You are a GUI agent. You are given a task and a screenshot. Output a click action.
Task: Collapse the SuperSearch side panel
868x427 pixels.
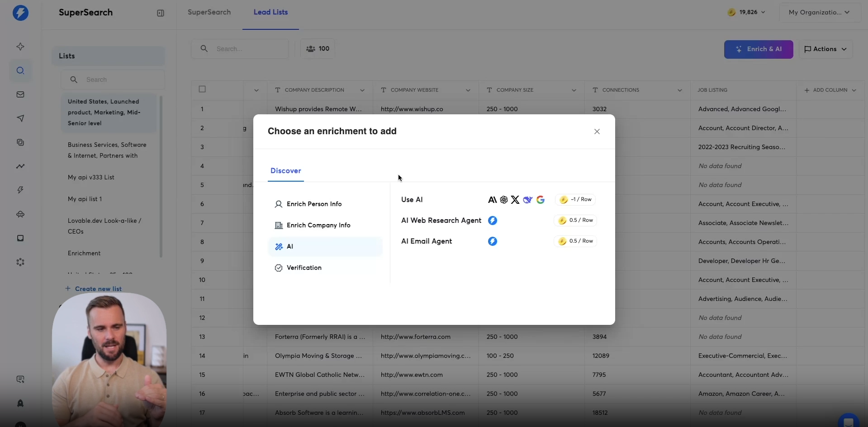(161, 13)
